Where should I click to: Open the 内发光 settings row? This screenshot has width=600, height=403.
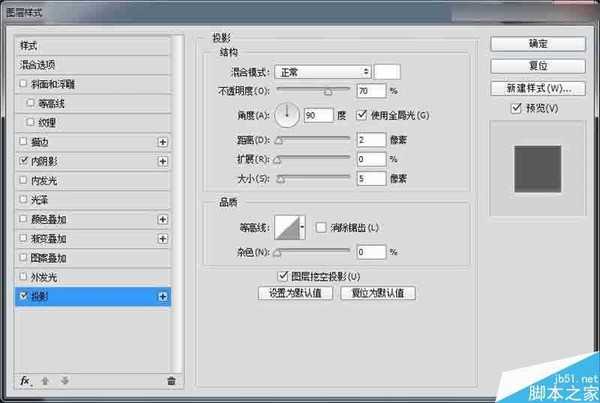coord(93,181)
